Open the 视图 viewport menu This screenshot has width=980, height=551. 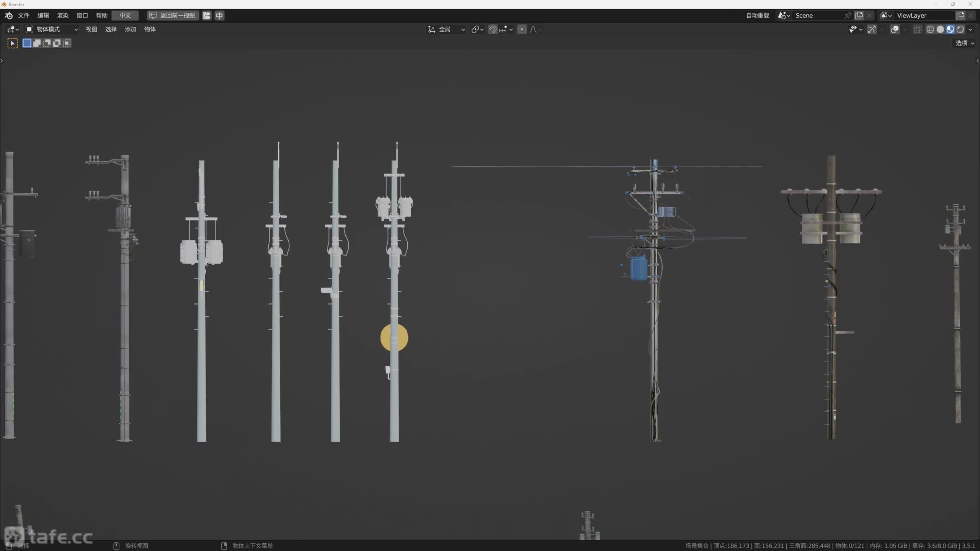click(91, 29)
